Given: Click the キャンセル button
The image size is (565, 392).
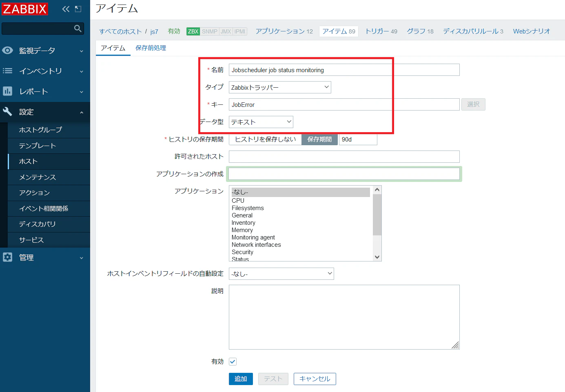Looking at the screenshot, I should click(315, 379).
